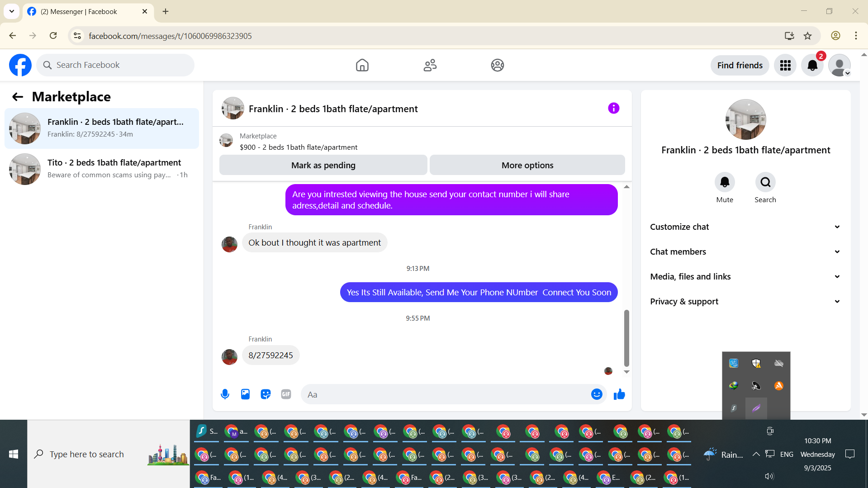Click the taskbar search box
This screenshot has height=488, width=868.
[x=109, y=454]
